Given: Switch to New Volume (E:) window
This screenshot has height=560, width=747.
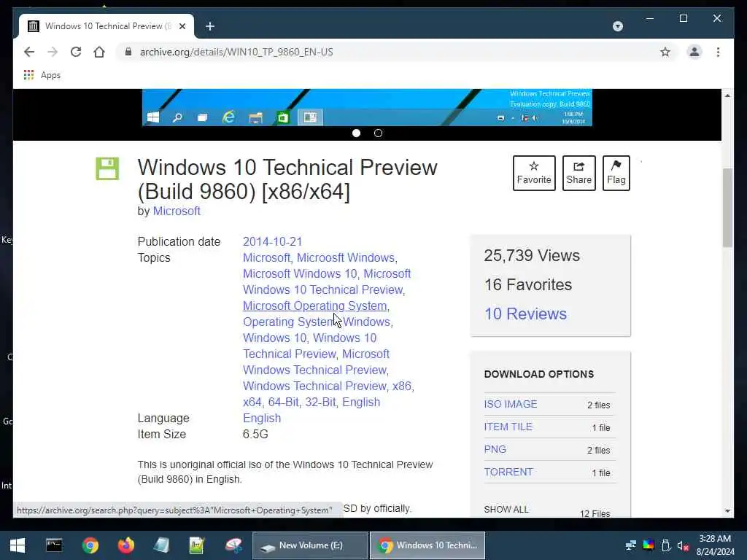Looking at the screenshot, I should (x=309, y=545).
